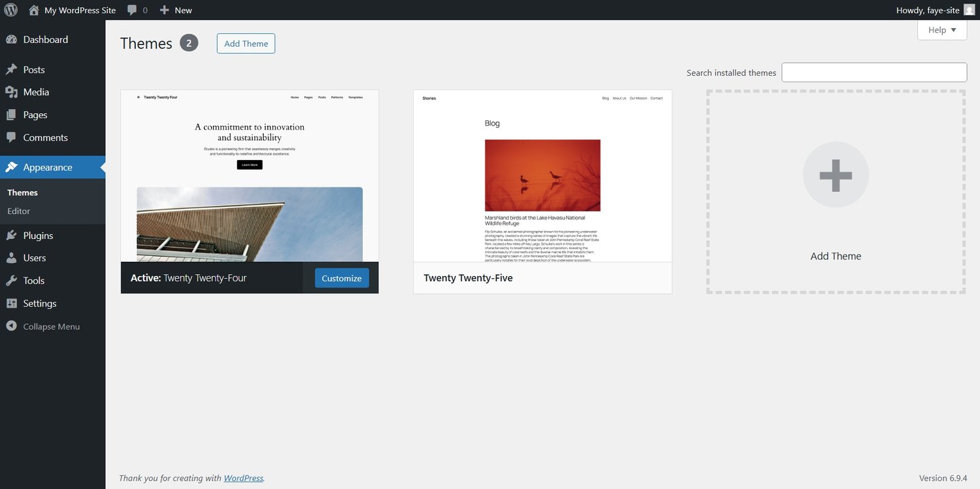The width and height of the screenshot is (980, 489).
Task: Click the Users person icon
Action: click(x=11, y=258)
